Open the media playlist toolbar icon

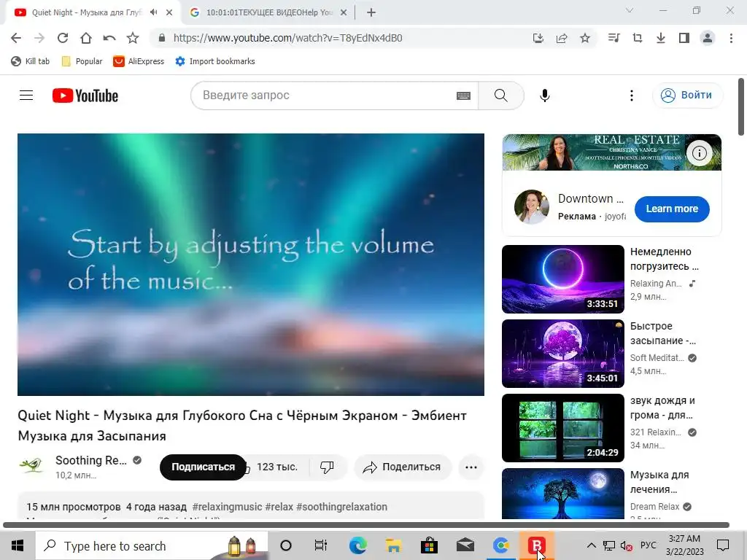coord(614,38)
